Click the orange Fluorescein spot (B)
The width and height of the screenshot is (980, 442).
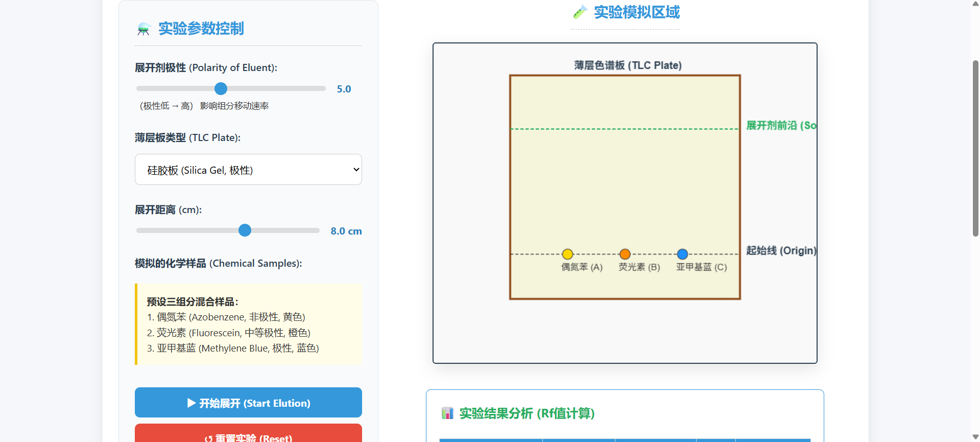tap(625, 254)
